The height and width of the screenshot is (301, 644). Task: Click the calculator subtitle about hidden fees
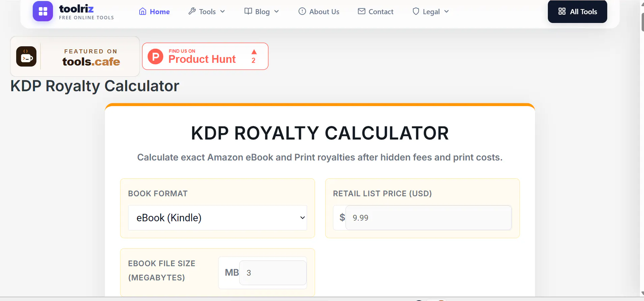pos(320,157)
